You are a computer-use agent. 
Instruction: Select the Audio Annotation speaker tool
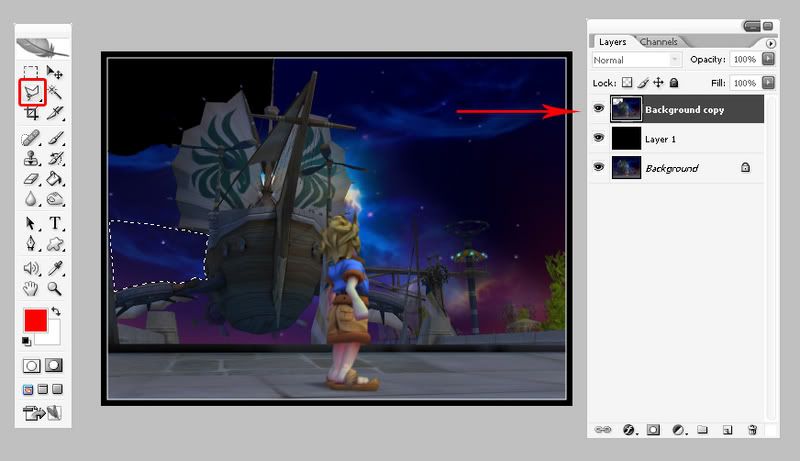click(x=31, y=268)
